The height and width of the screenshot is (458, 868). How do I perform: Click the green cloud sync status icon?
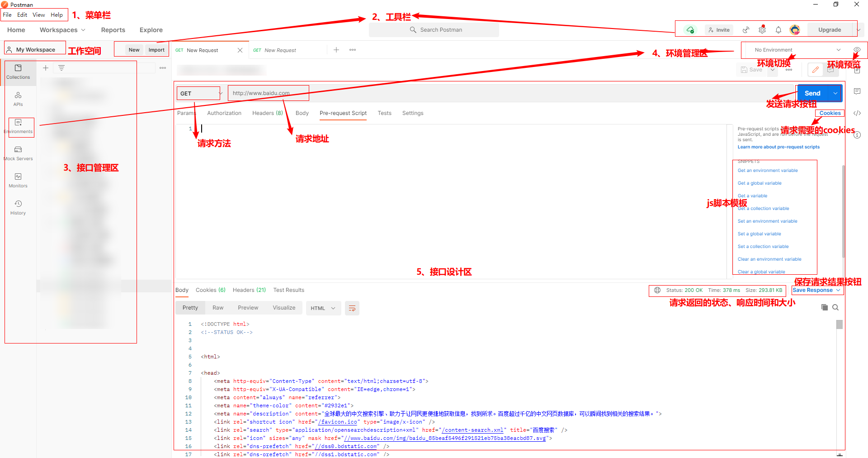(690, 30)
